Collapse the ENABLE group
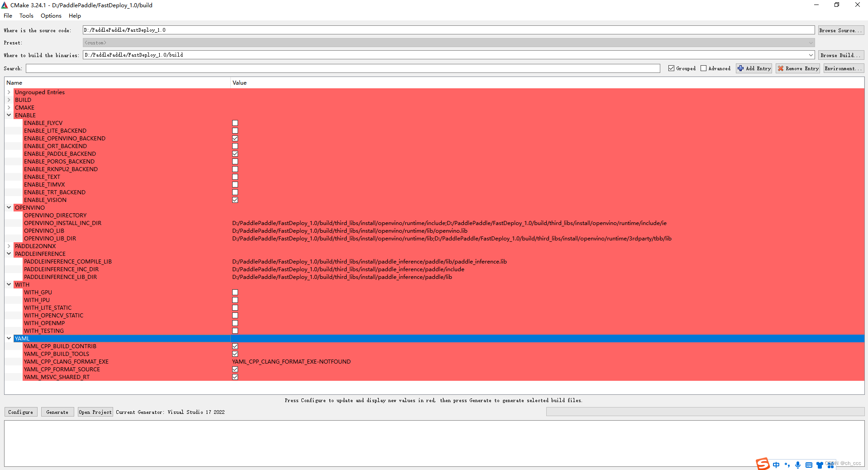Screen dimensions: 868x470 [9, 115]
